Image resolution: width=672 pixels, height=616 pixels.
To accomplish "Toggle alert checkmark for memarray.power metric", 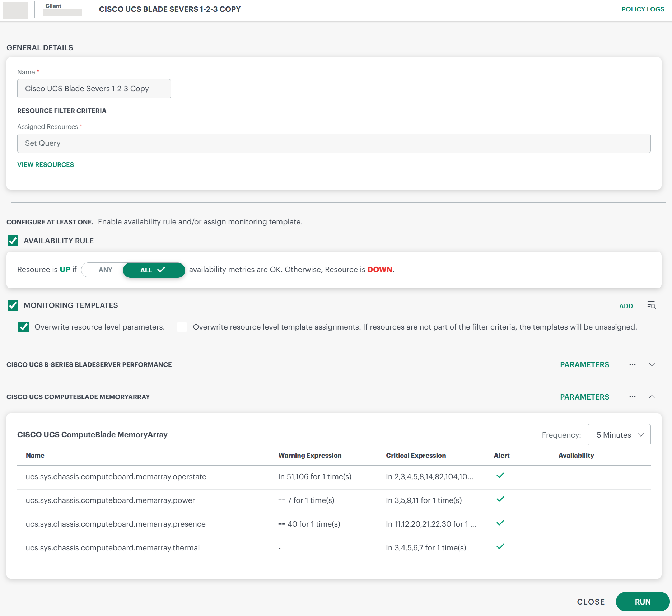I will [x=500, y=499].
